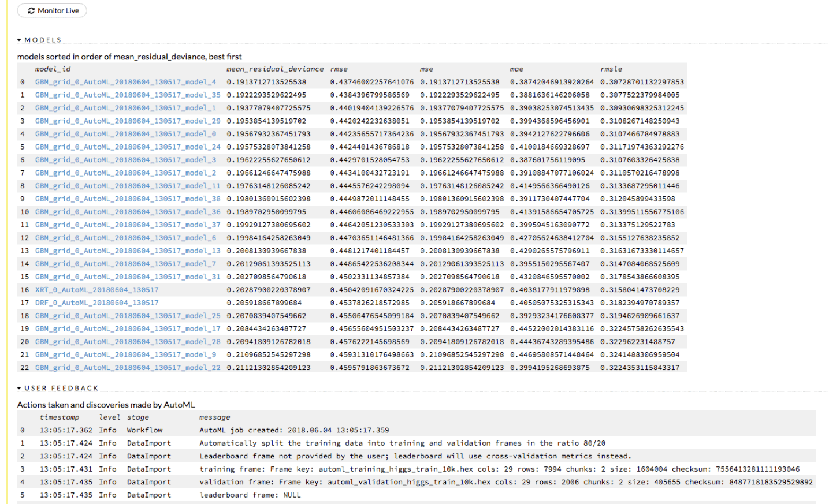Open the GBM grid model_38 link

(x=128, y=199)
